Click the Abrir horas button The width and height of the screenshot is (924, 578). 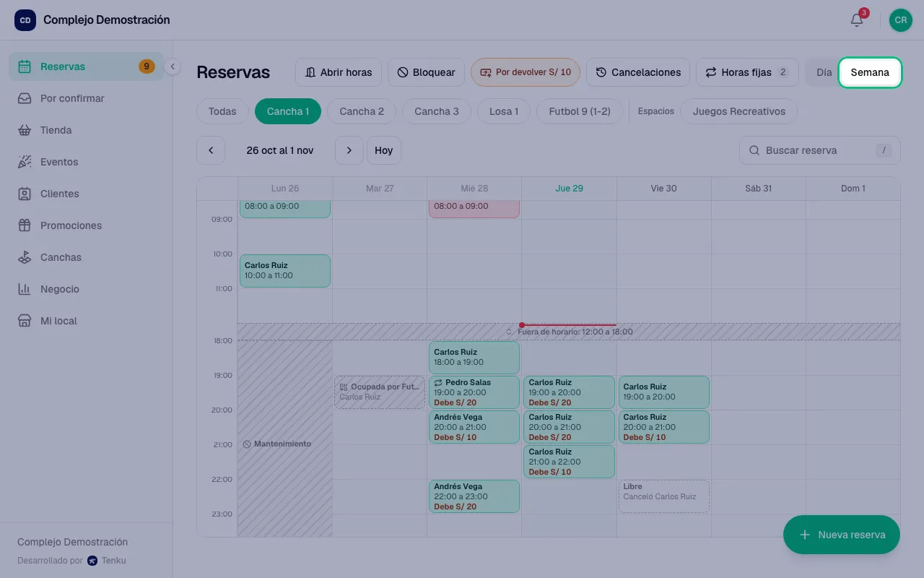(339, 72)
